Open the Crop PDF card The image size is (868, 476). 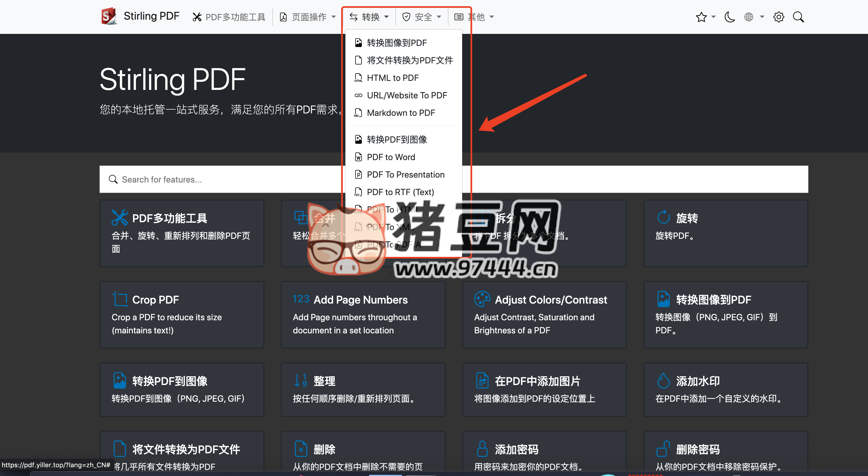tap(182, 315)
